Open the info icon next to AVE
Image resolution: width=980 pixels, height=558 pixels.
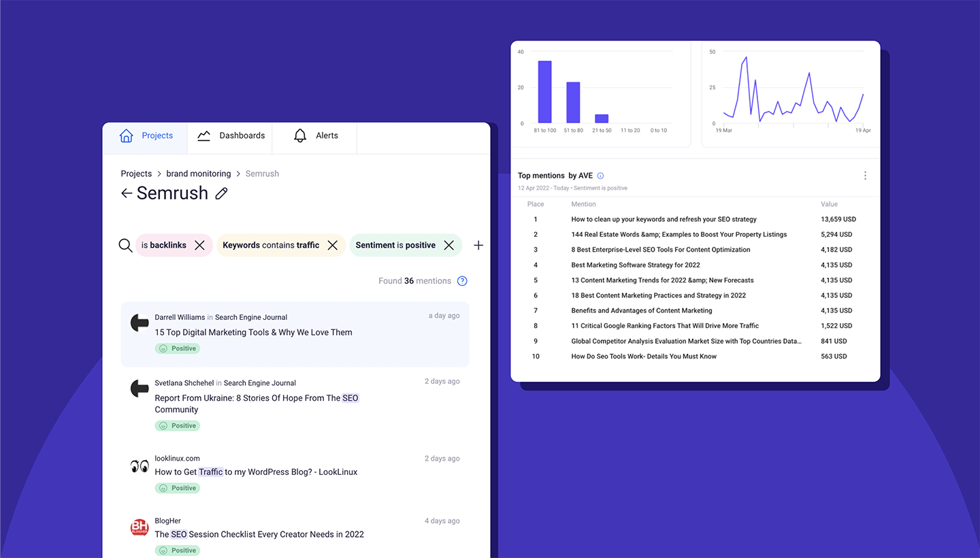pos(600,176)
